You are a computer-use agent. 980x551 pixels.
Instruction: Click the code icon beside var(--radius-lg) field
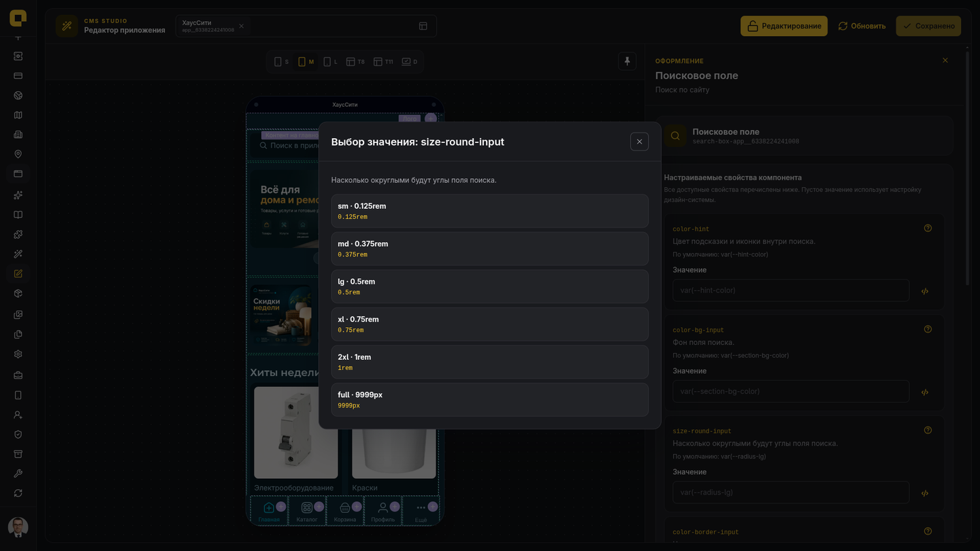(x=925, y=493)
